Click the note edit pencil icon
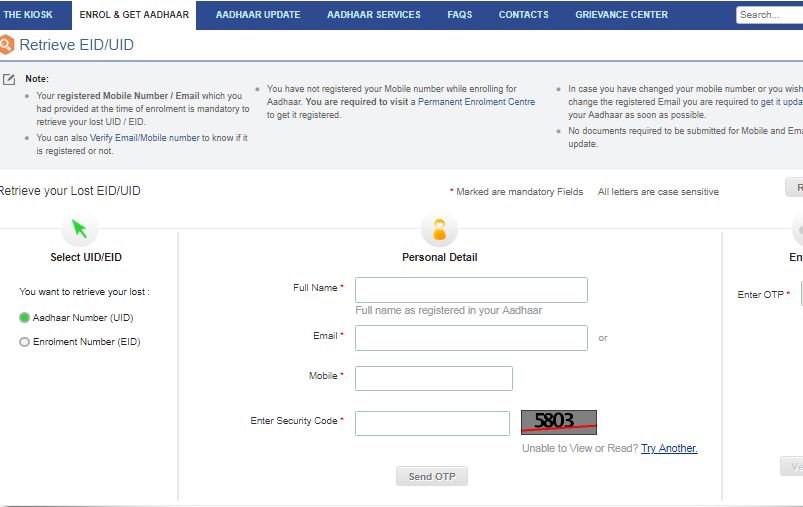Image resolution: width=803 pixels, height=507 pixels. pos(9,79)
